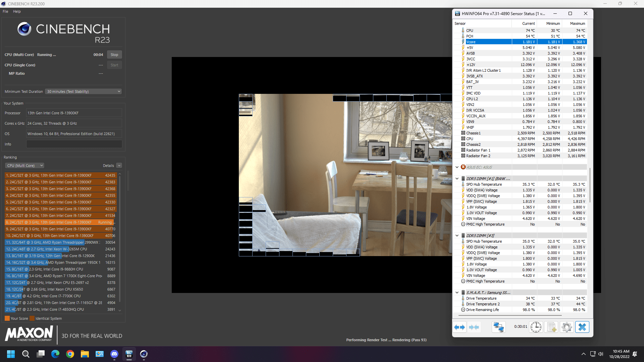Screen dimensions: 644x362
Task: Open Task View on the taskbar
Action: (41, 354)
